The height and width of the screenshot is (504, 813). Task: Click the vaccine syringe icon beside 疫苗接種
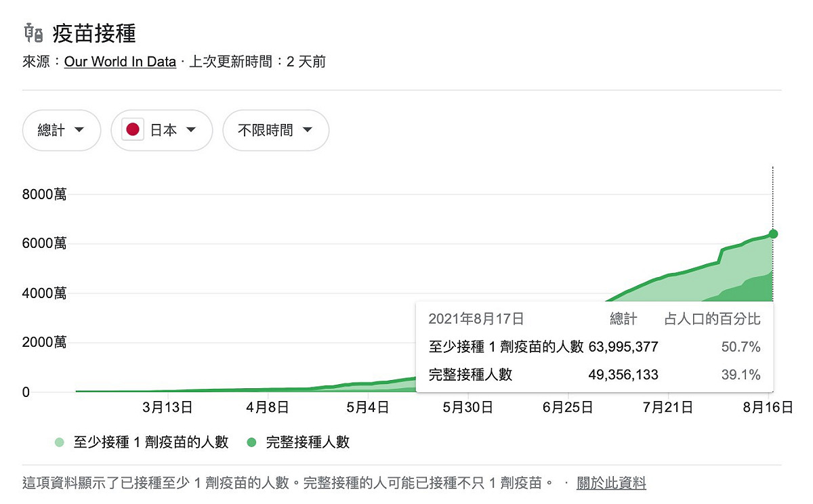point(33,32)
